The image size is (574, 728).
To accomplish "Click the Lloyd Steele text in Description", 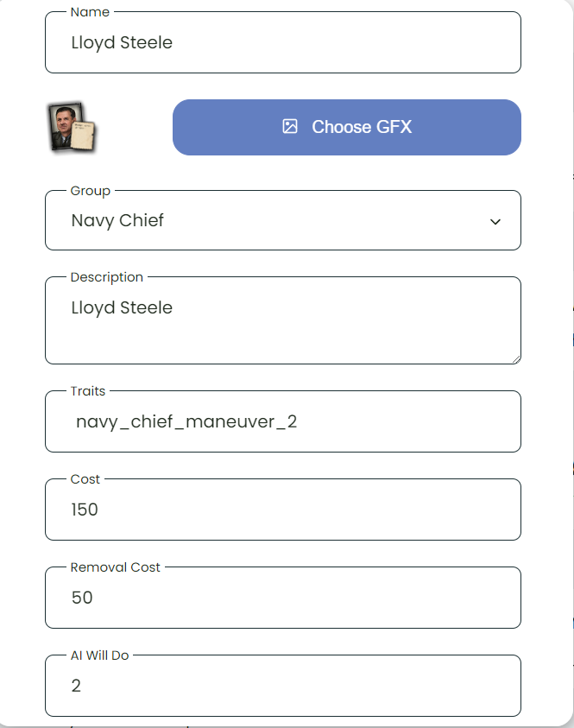I will 122,307.
